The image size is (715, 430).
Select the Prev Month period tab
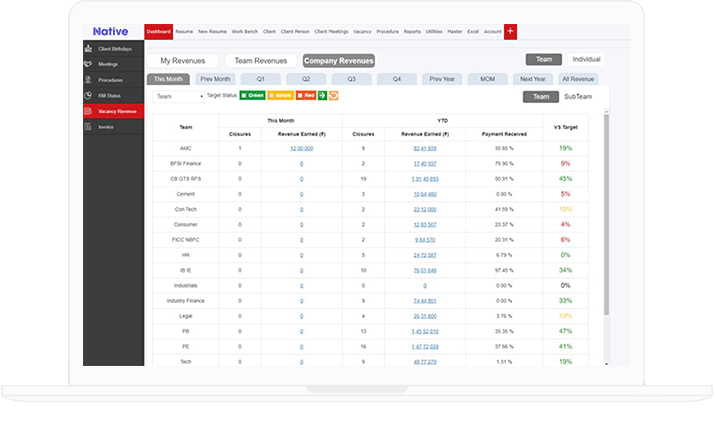point(215,79)
